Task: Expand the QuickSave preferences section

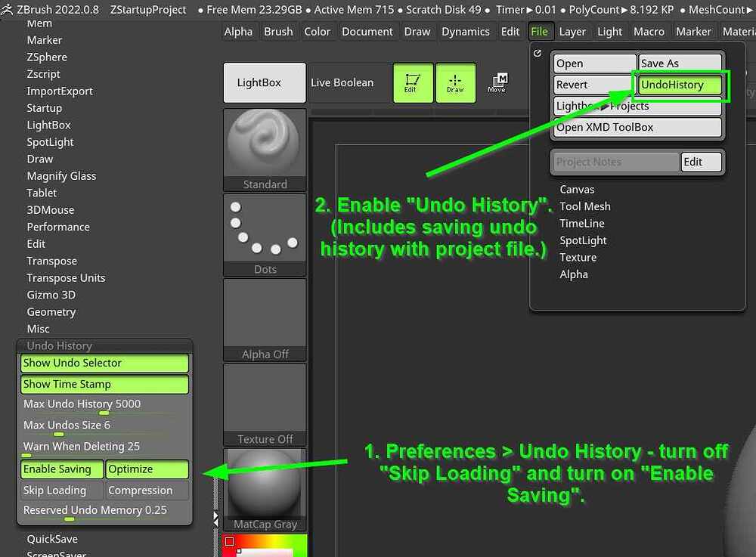Action: pyautogui.click(x=52, y=539)
